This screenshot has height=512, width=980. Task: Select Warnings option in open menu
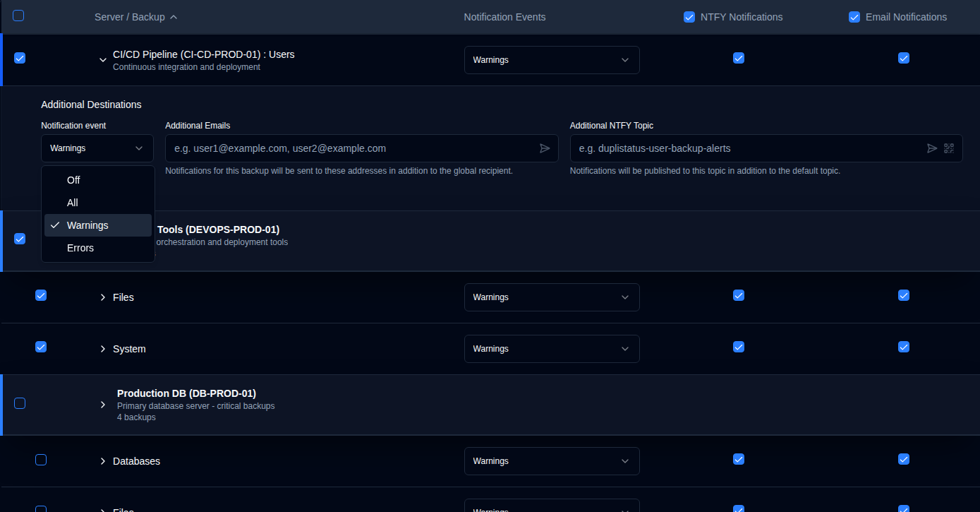[x=98, y=225]
